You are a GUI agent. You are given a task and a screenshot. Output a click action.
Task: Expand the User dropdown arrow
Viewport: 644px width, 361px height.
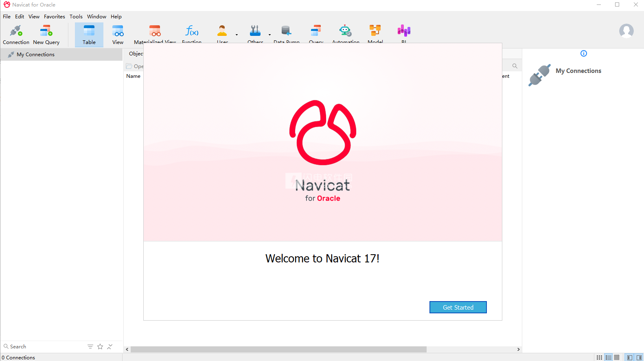(237, 35)
